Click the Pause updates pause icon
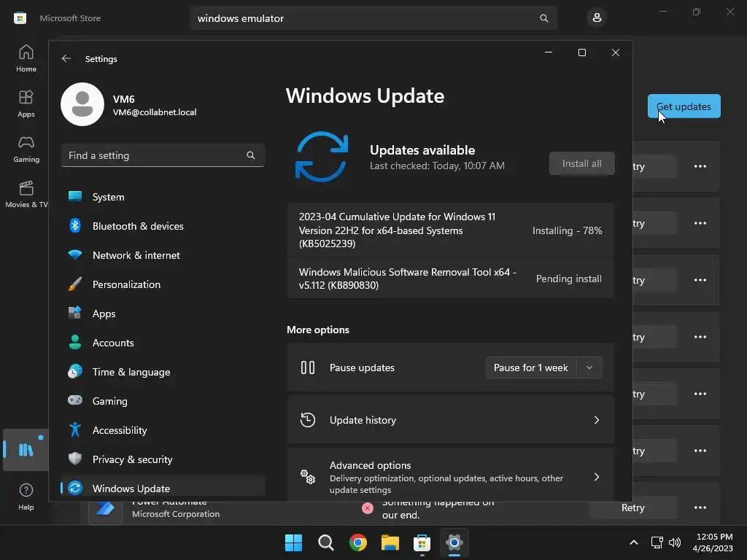The image size is (747, 560). coord(308,367)
